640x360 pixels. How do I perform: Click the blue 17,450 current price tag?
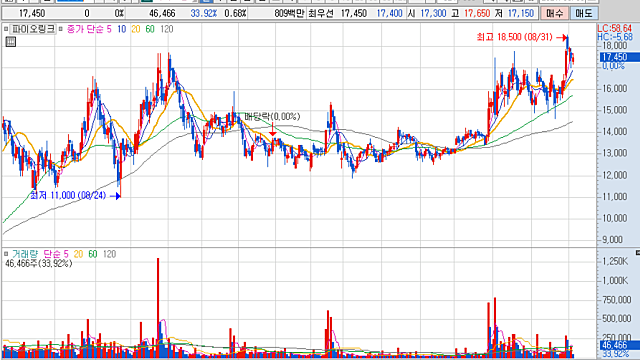click(x=619, y=57)
